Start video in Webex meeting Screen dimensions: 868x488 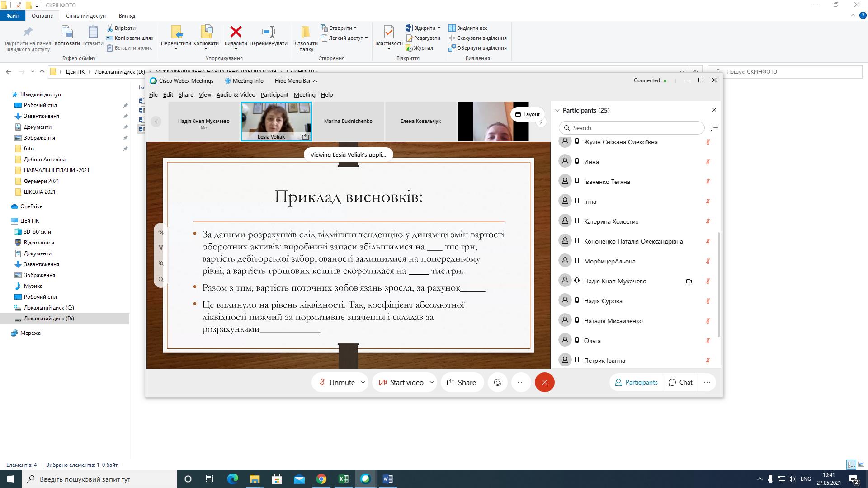[401, 382]
